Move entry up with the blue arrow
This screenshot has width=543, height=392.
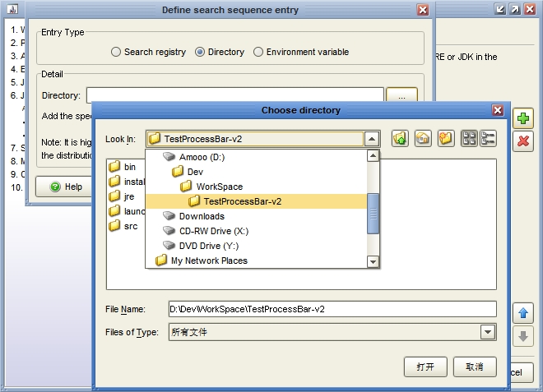click(x=522, y=313)
